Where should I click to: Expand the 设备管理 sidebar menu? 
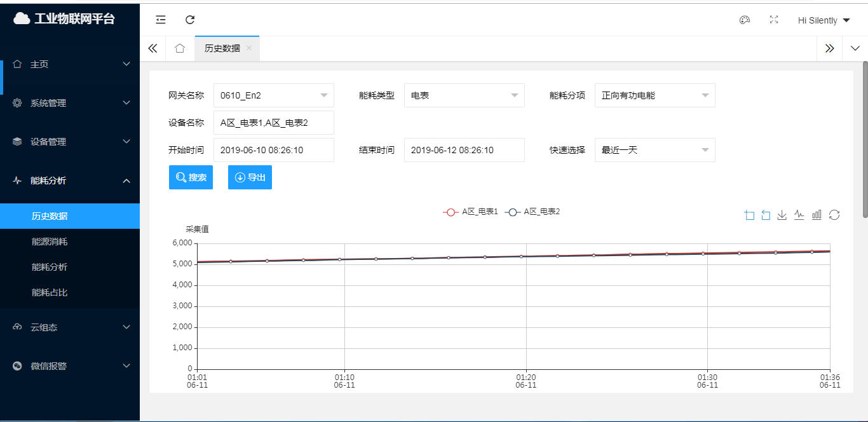70,142
